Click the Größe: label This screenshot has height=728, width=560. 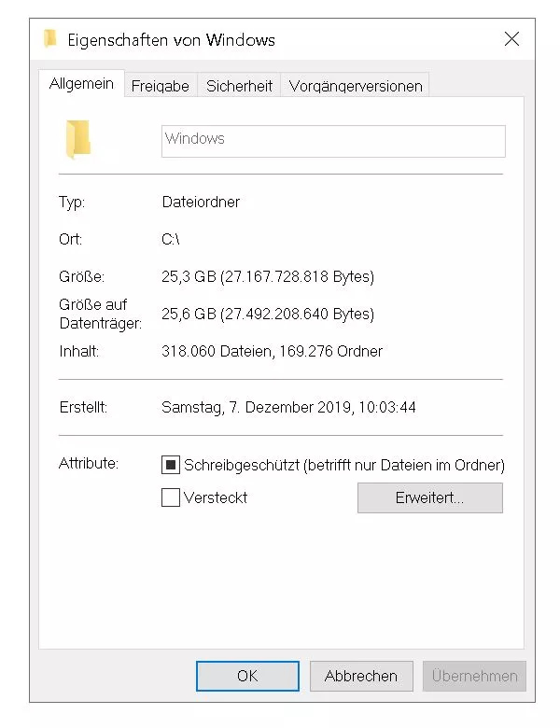tap(82, 276)
